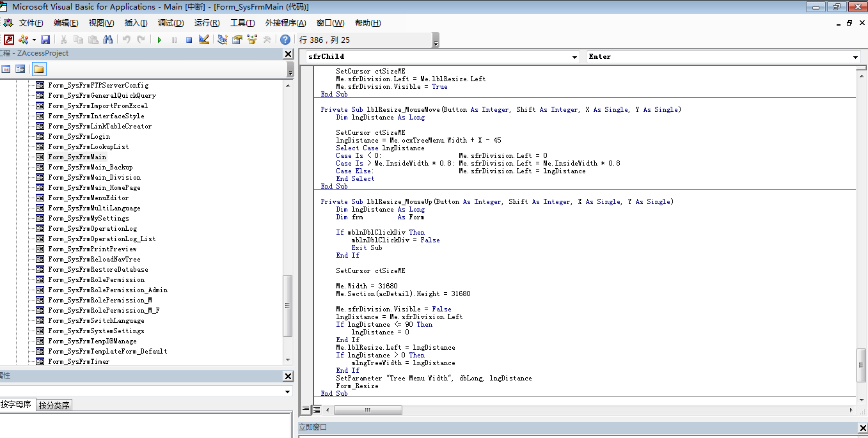The height and width of the screenshot is (438, 868).
Task: Select Form_SysFrmMain in project tree
Action: (x=77, y=157)
